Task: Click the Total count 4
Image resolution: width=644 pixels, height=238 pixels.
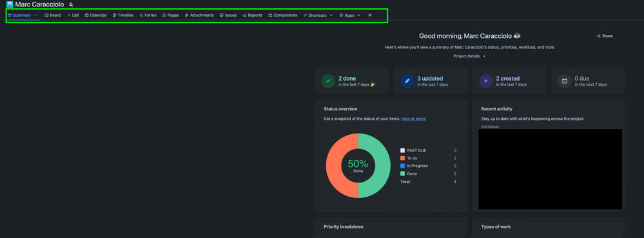Action: click(455, 182)
